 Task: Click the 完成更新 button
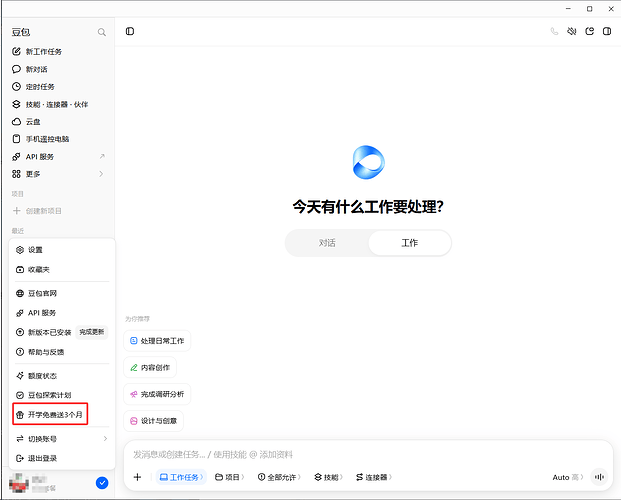91,332
